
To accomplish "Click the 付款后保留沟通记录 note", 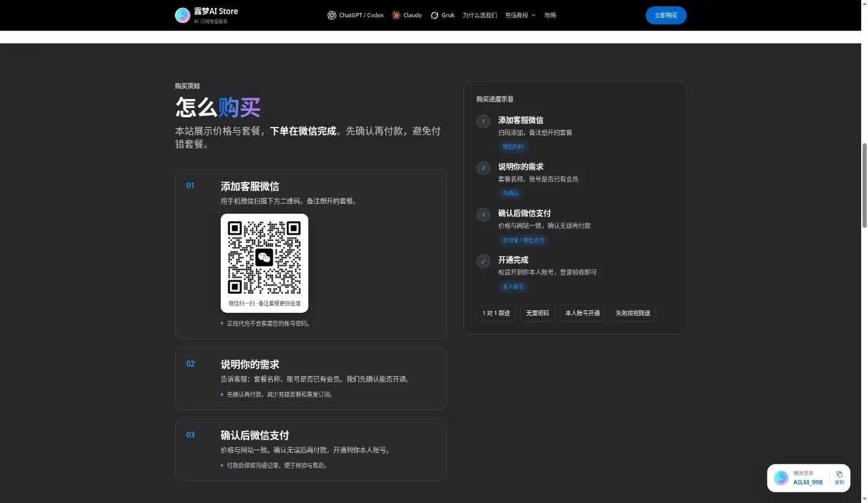I will [x=277, y=465].
